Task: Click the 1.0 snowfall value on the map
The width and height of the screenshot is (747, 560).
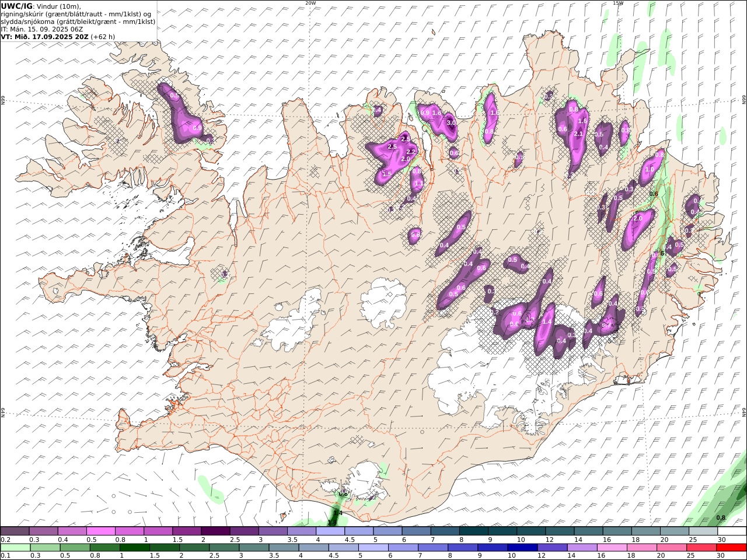Action: (649, 169)
